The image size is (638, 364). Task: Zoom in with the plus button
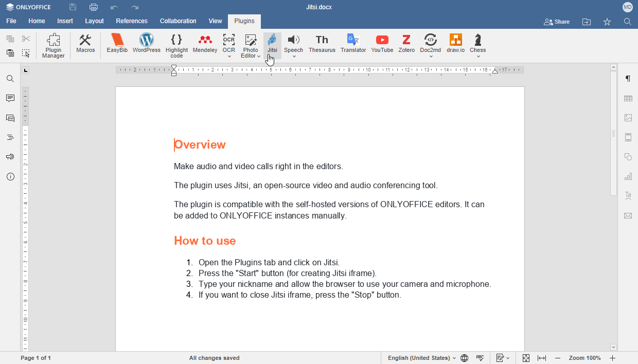click(x=613, y=358)
